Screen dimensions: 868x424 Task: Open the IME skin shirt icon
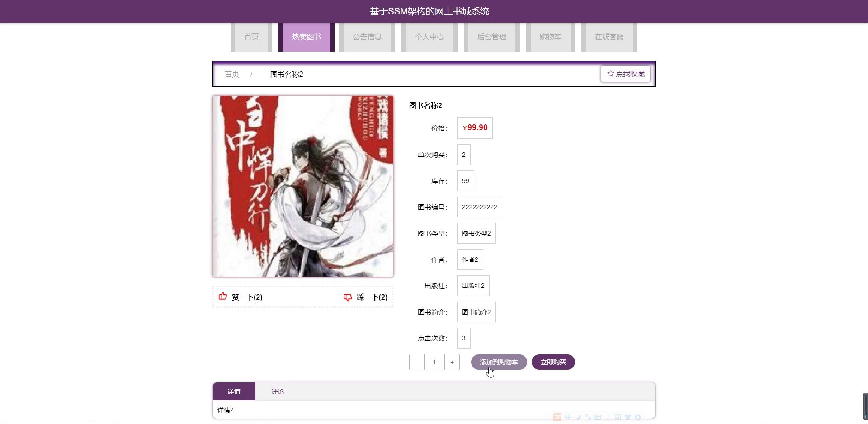pyautogui.click(x=627, y=417)
